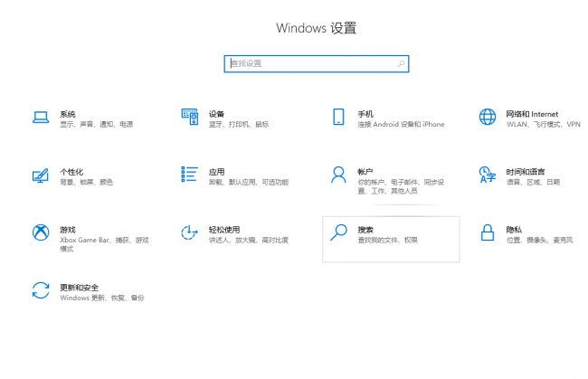Viewport: 588px width, 379px height.
Task: Open the Personalization paintbrush icon
Action: (41, 175)
